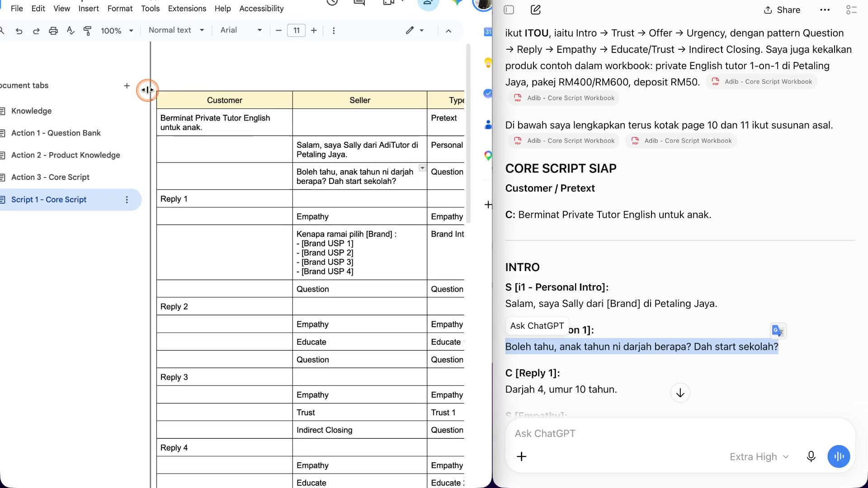This screenshot has width=868, height=488.
Task: Click the microphone dictation icon
Action: [811, 457]
